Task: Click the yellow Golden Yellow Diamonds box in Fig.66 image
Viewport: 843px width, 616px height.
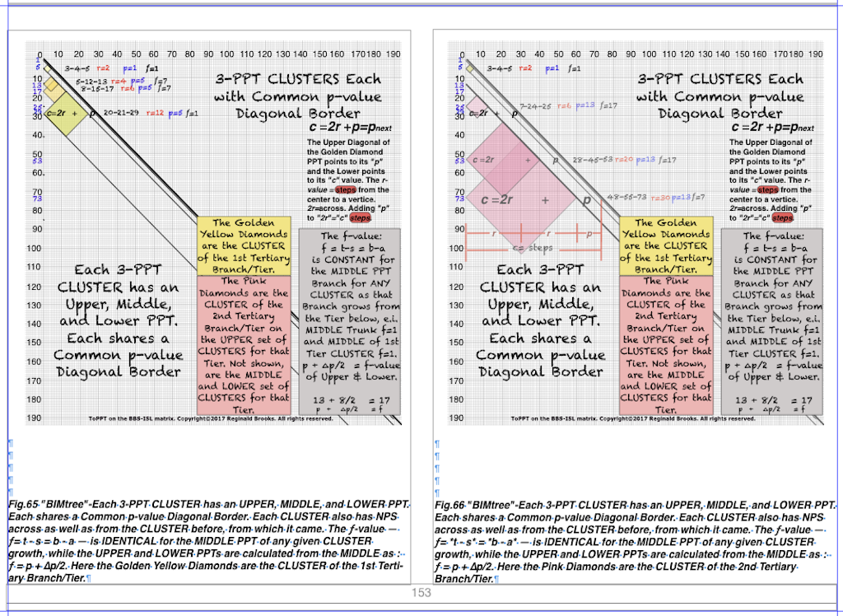Action: 666,245
